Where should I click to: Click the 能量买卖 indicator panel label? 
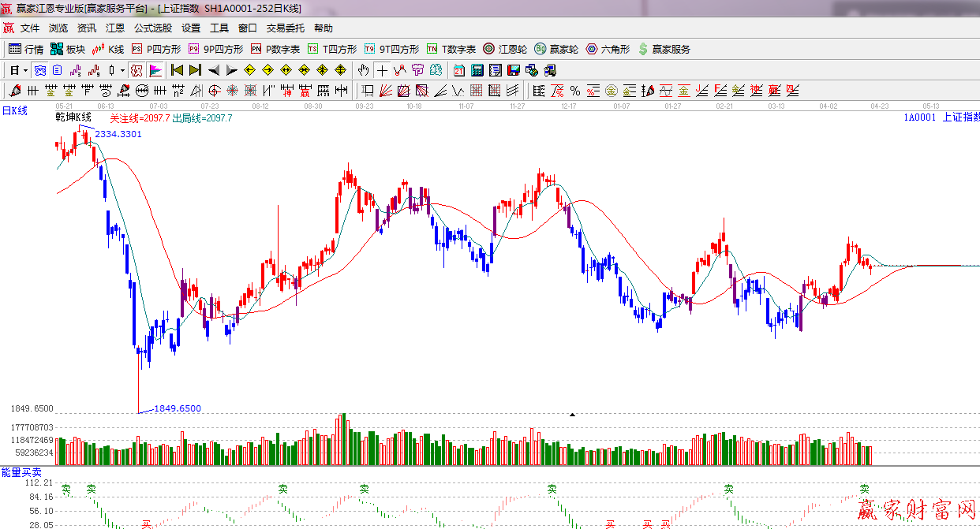tap(21, 471)
